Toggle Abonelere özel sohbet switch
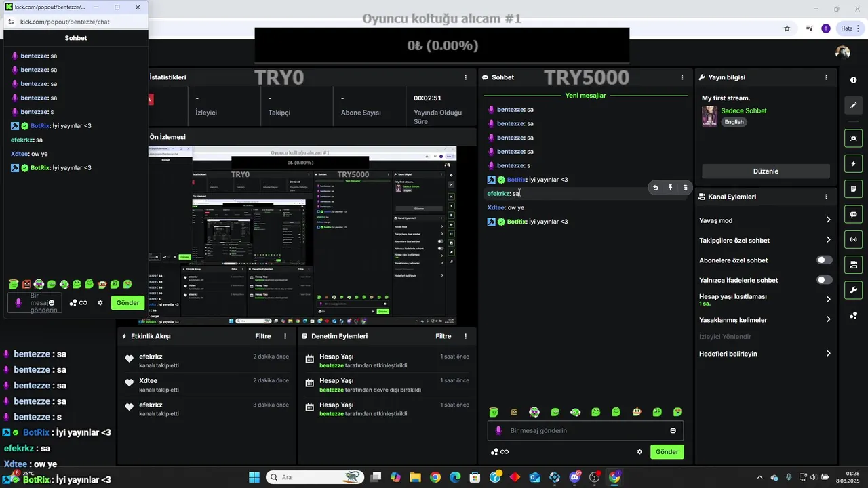868x488 pixels. 824,260
